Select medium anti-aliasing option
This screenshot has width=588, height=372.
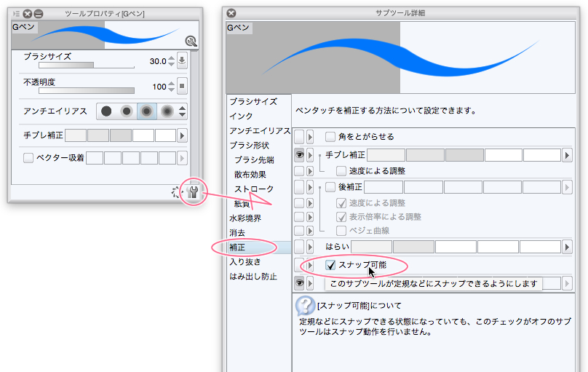point(146,111)
